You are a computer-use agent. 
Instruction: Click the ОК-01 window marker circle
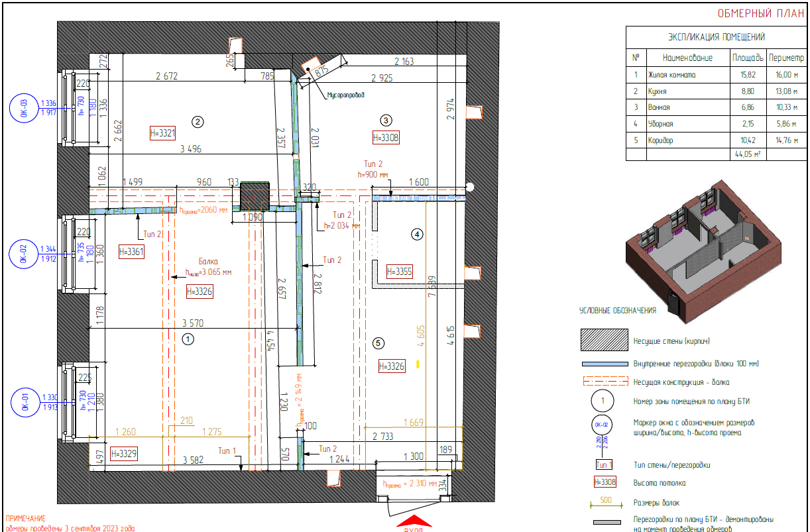click(24, 402)
